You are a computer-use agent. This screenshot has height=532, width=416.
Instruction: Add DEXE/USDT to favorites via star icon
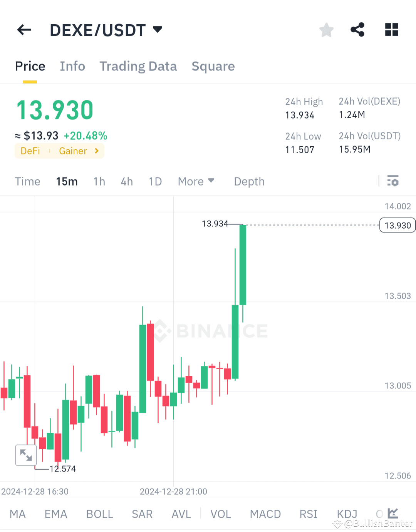326,30
